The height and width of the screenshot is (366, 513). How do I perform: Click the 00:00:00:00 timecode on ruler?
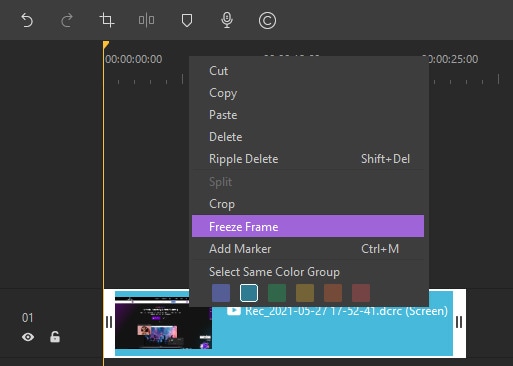(134, 59)
